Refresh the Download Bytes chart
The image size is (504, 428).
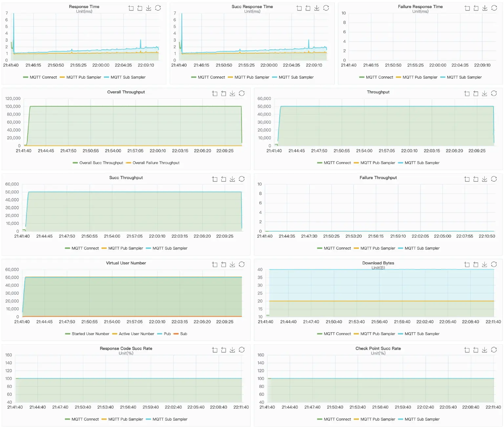coord(494,264)
